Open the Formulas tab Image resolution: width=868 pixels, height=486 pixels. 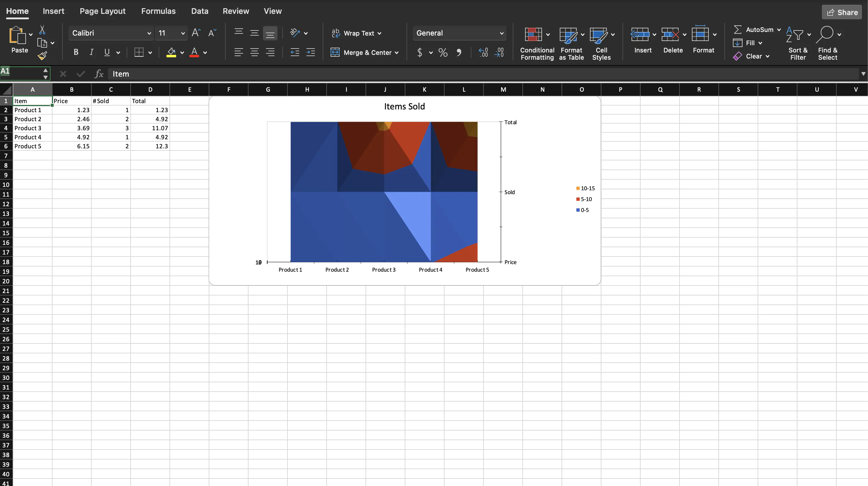(158, 11)
